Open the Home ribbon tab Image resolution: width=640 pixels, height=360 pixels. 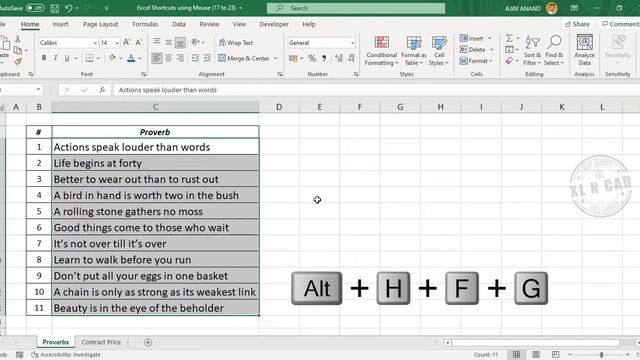[x=30, y=24]
